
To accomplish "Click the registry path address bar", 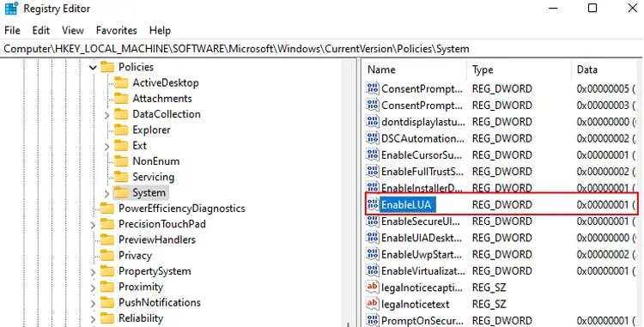I will click(x=322, y=49).
